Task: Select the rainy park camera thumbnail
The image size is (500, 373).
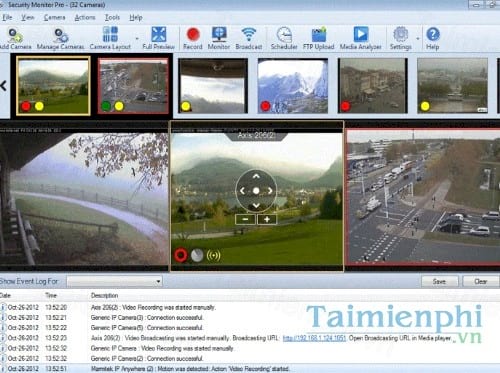Action: point(452,86)
